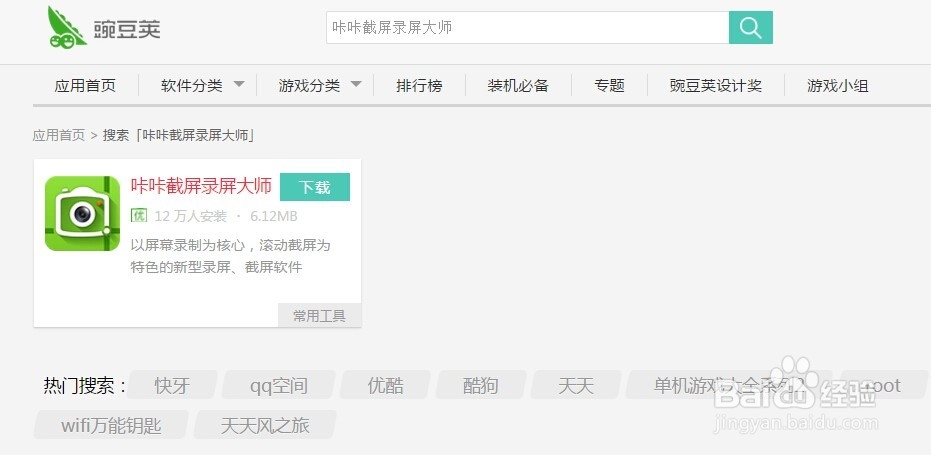Expand the 游戏分类 dropdown arrow
The width and height of the screenshot is (931, 455).
[x=356, y=84]
